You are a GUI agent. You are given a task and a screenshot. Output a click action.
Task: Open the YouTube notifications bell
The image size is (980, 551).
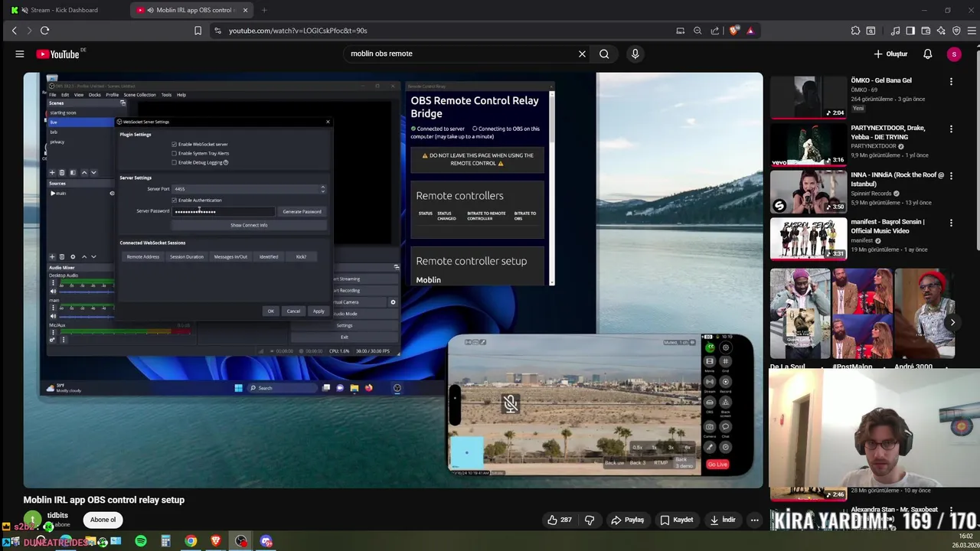pyautogui.click(x=927, y=54)
